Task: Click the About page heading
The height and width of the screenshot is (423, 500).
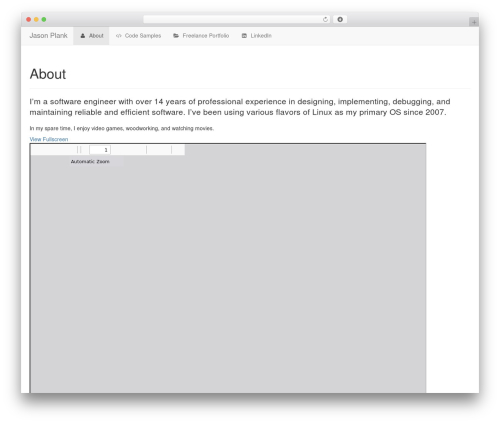Action: click(48, 74)
